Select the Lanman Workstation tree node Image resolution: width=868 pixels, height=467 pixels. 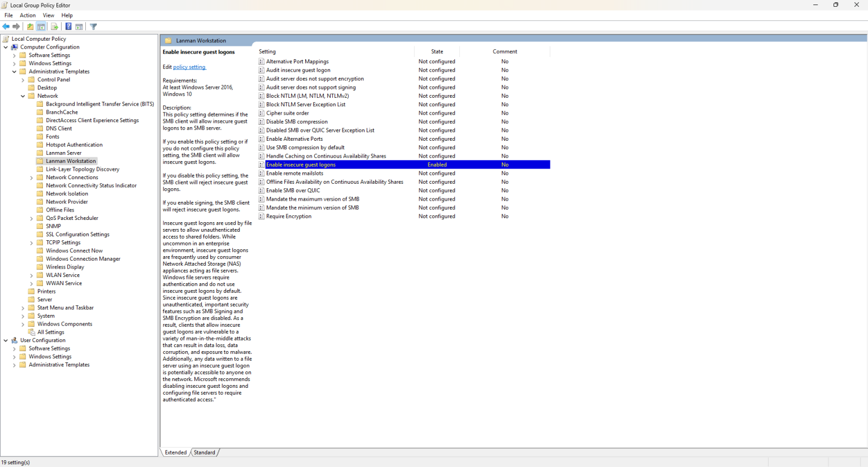tap(70, 161)
